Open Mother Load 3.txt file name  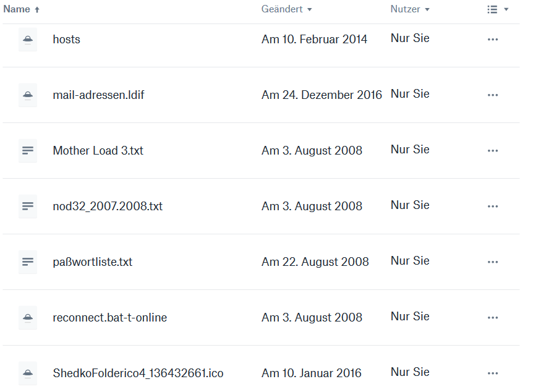tap(98, 151)
